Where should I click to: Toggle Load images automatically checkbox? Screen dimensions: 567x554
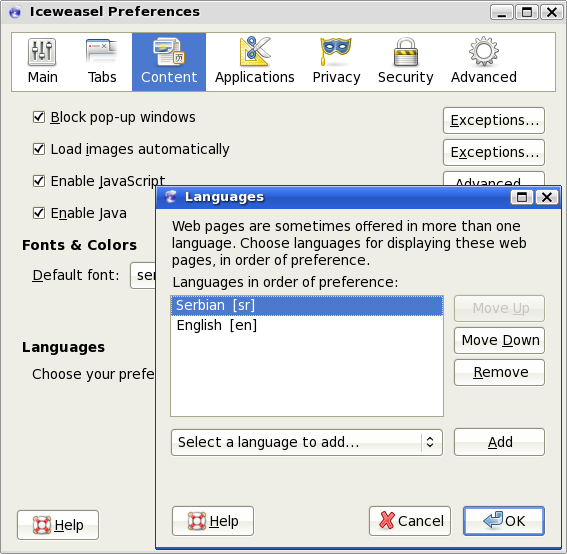[x=39, y=149]
